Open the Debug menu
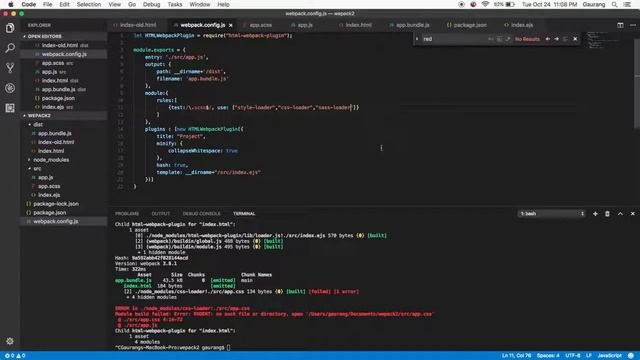 [151, 4]
